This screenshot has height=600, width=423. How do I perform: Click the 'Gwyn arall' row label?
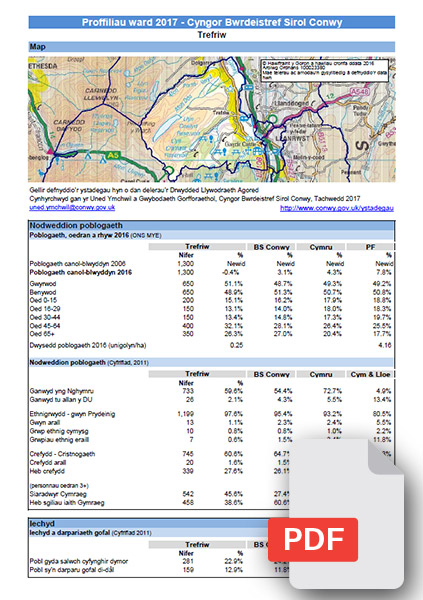click(x=45, y=422)
